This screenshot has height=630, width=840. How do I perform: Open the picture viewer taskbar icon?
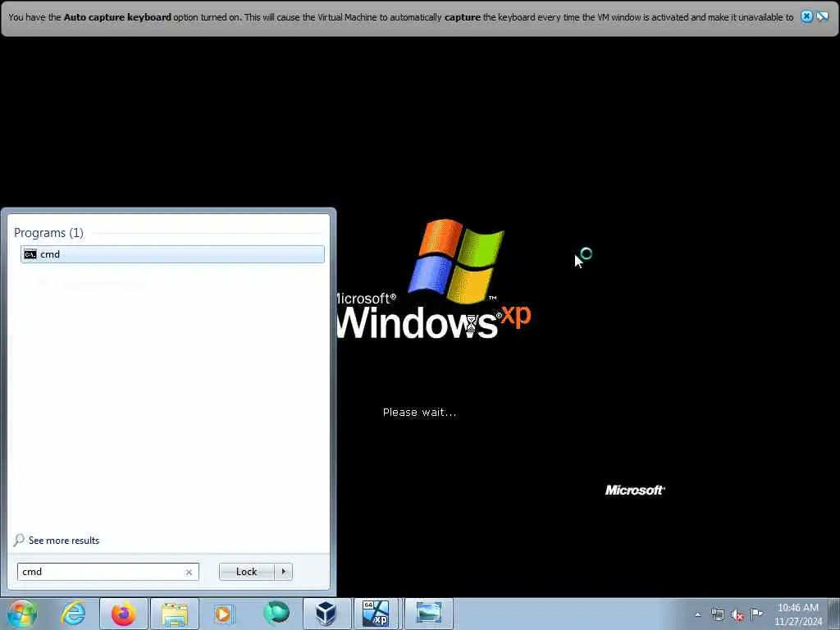coord(428,614)
